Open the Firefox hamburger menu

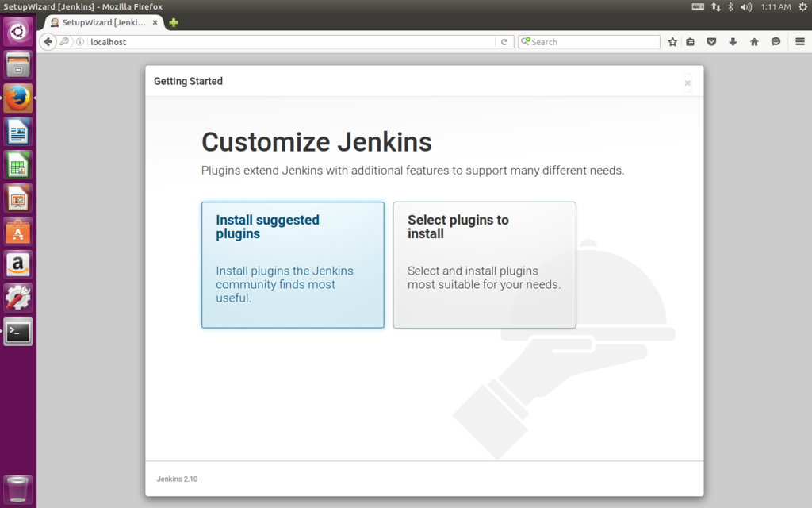[x=799, y=42]
